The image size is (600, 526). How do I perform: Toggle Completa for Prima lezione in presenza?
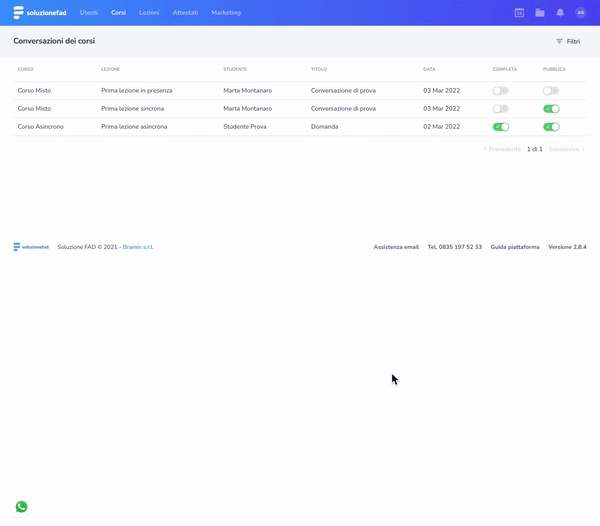pos(500,91)
